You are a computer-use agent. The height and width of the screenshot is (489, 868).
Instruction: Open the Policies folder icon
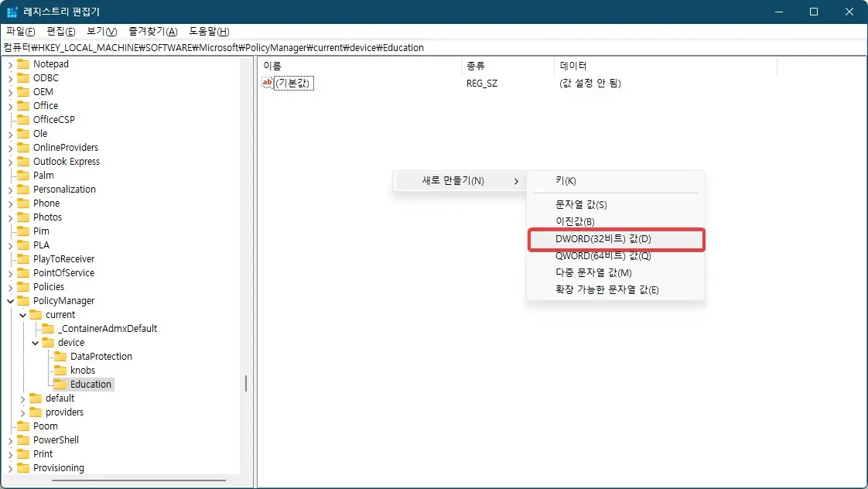[x=22, y=286]
